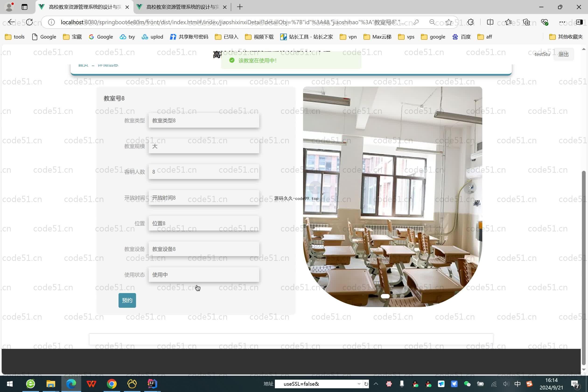The height and width of the screenshot is (392, 588).
Task: Click the 开放时间 input field
Action: click(204, 198)
